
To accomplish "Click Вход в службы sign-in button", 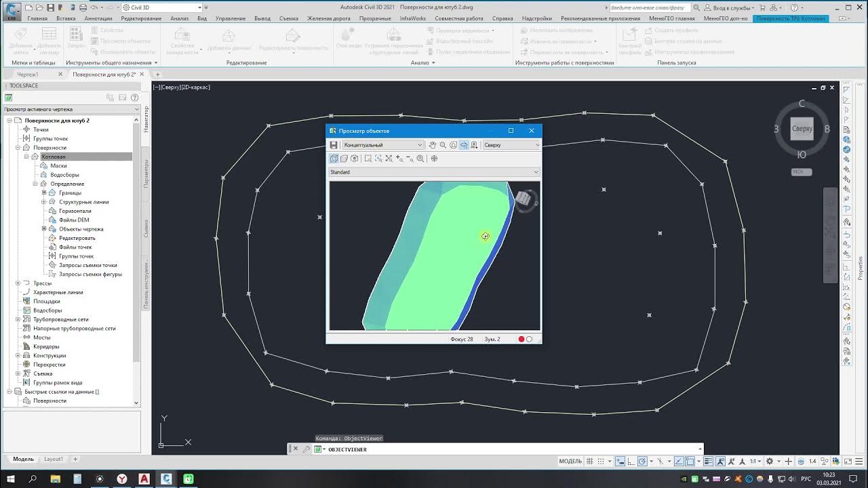I will point(731,7).
